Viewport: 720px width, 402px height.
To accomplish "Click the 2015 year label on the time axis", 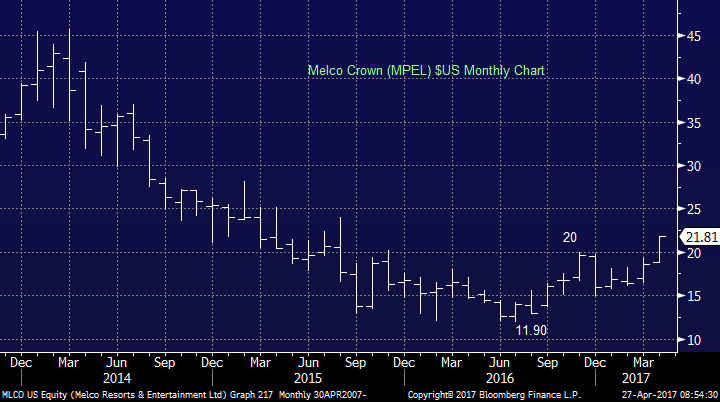I will tap(308, 379).
